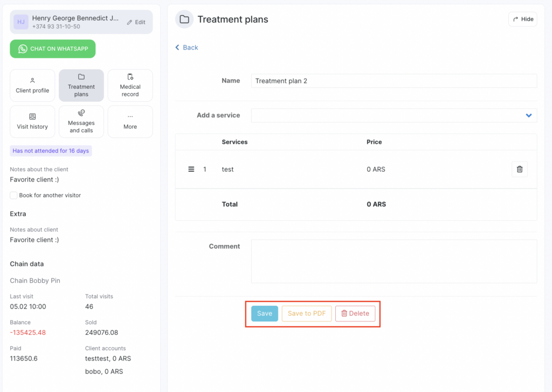Tick the Book for another visitor checkbox
The height and width of the screenshot is (392, 552).
point(13,195)
